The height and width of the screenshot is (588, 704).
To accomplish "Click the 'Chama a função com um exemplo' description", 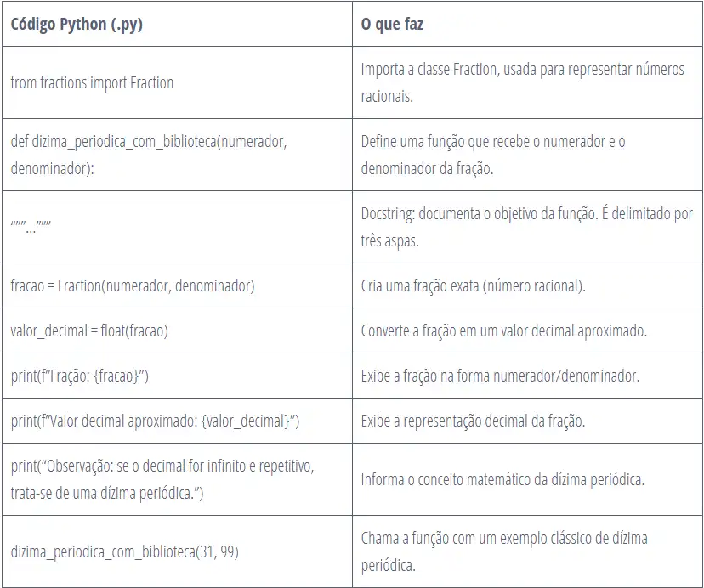I will point(504,551).
